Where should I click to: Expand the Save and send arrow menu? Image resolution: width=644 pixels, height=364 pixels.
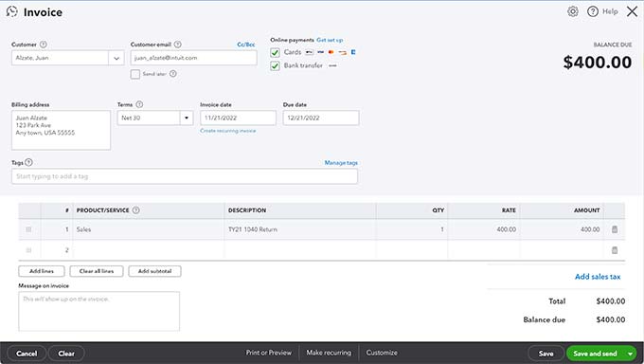630,354
